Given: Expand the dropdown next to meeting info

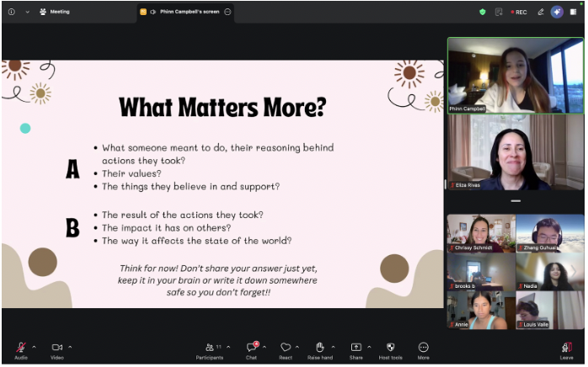Looking at the screenshot, I should pos(27,12).
